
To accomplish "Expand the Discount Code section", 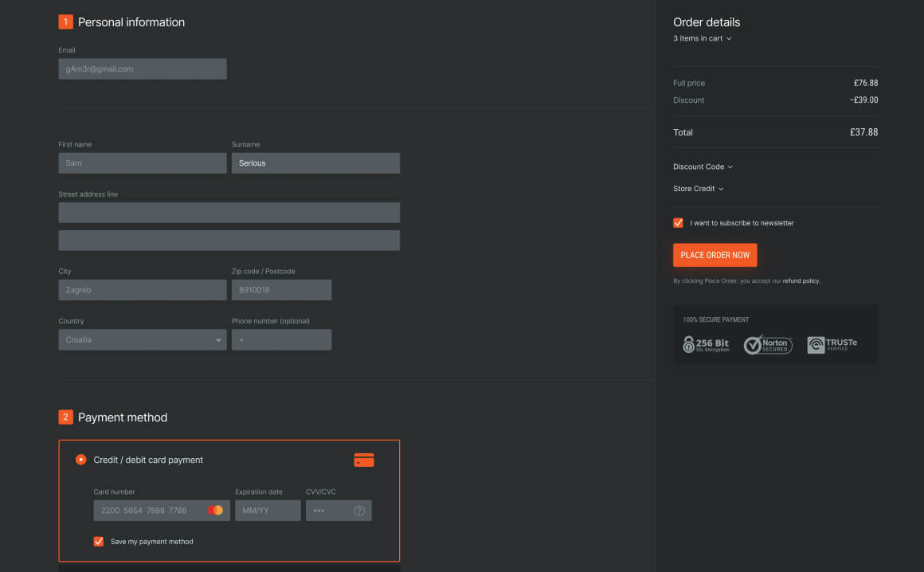I will [703, 167].
